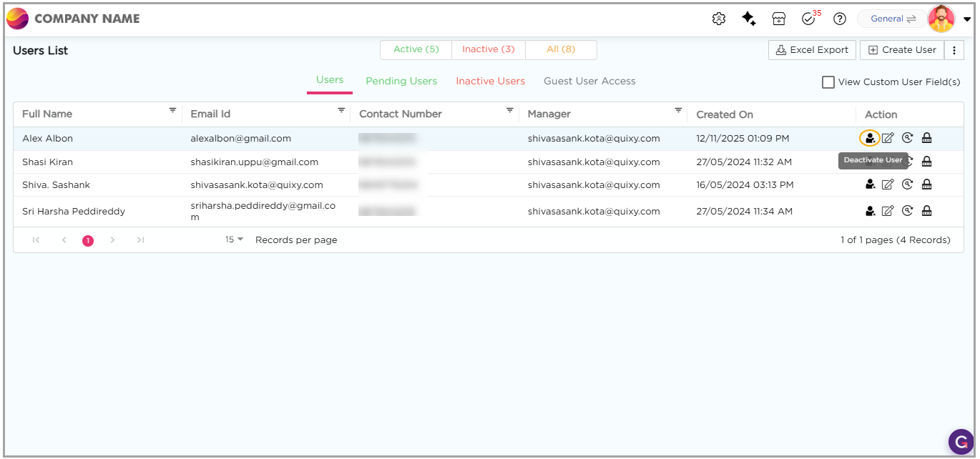Screen dimensions: 980x459
Task: Expand the profile avatar dropdown arrow
Action: [967, 20]
